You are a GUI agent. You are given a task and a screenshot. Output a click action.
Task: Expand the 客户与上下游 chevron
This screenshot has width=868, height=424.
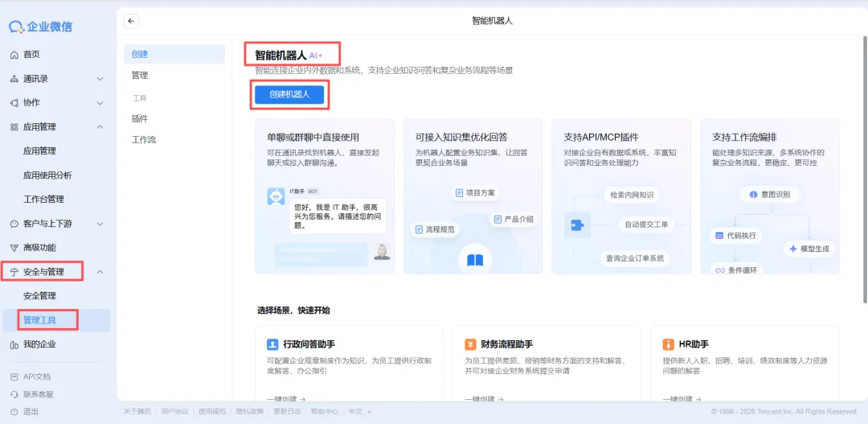(x=100, y=224)
